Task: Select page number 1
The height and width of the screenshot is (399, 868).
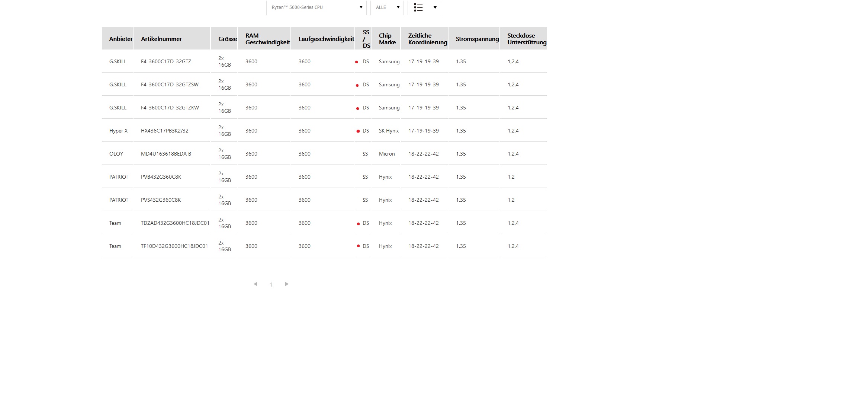Action: coord(271,285)
